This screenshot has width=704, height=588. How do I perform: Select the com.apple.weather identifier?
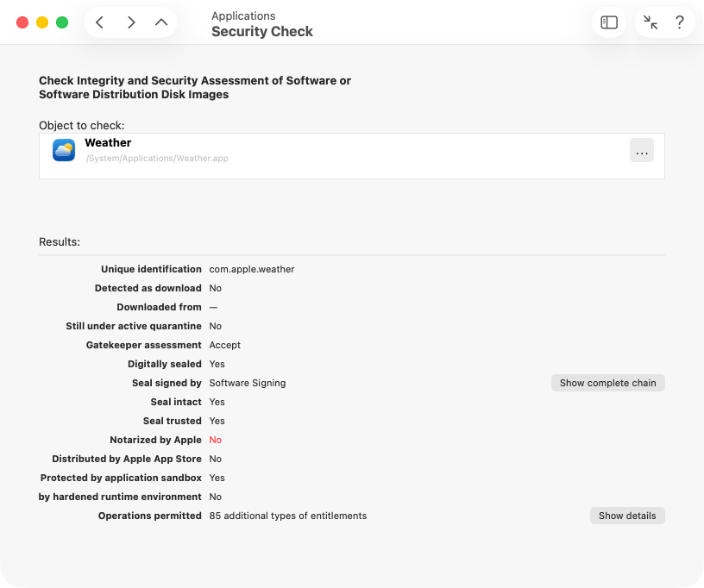point(252,269)
